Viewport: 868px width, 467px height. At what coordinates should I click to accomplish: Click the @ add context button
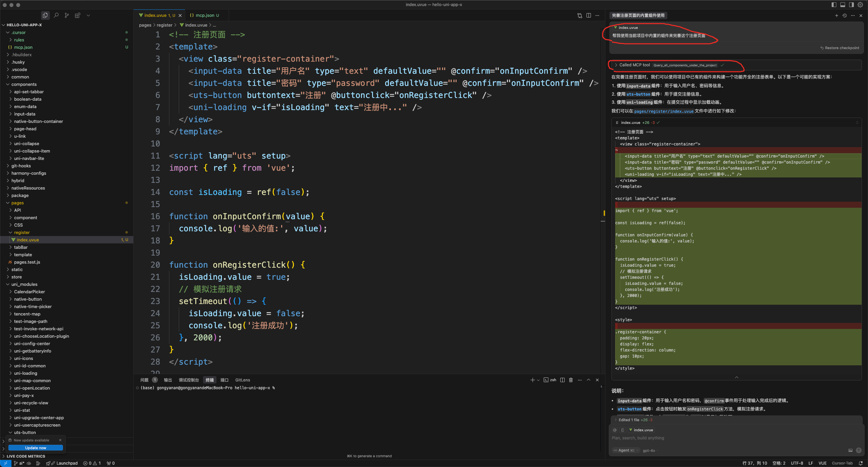614,430
